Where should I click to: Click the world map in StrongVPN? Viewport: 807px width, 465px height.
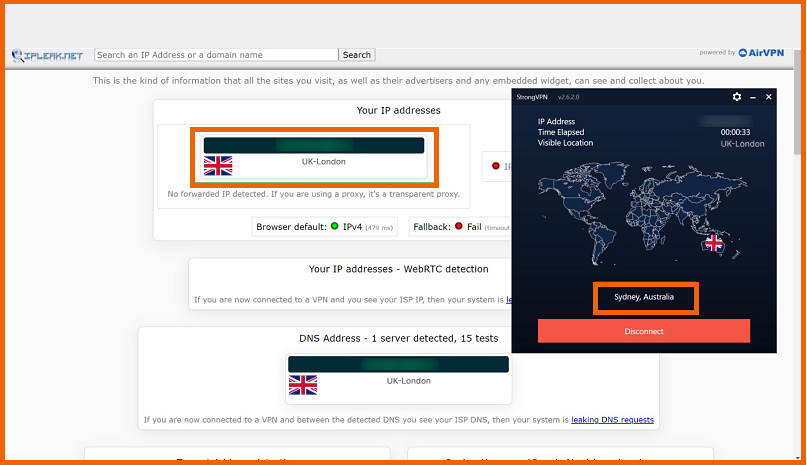coord(642,213)
